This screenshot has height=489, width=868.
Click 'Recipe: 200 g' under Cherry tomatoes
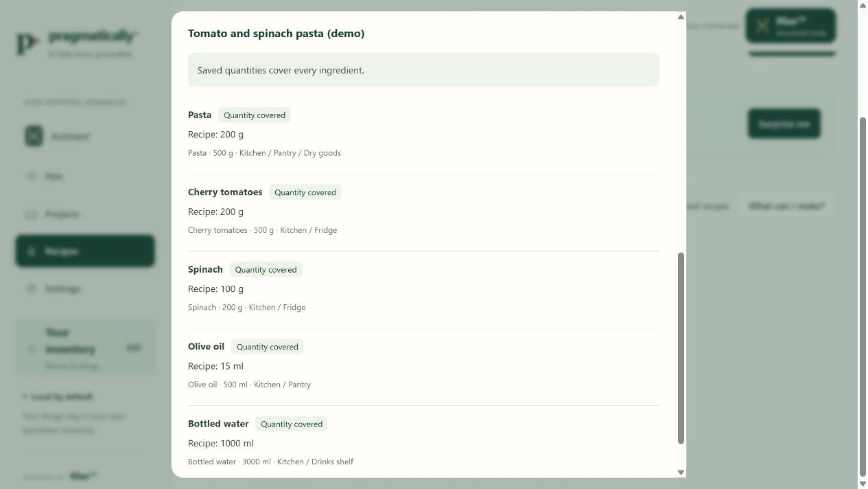215,212
